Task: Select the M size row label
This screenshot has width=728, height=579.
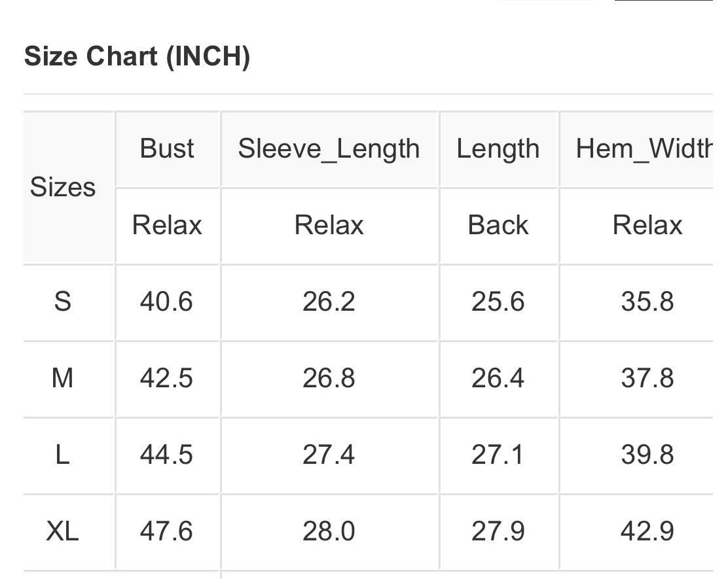Action: 63,378
